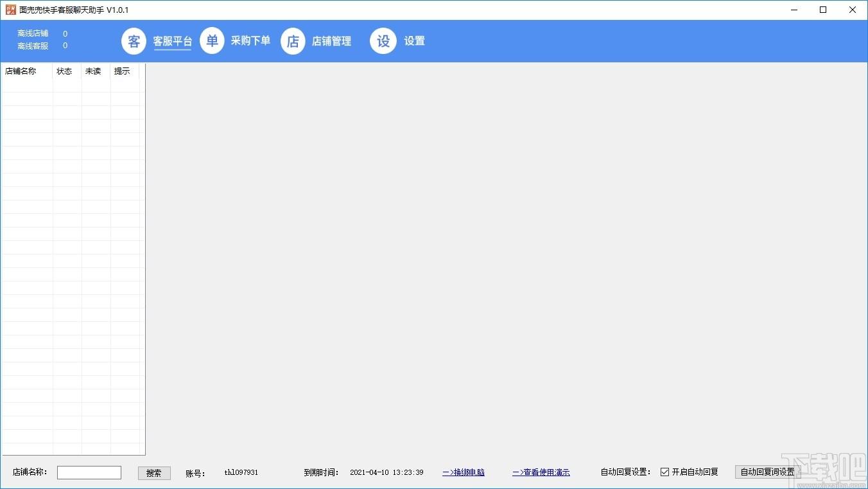868x489 pixels.
Task: Select the 店铺管理 text label
Action: tap(331, 41)
